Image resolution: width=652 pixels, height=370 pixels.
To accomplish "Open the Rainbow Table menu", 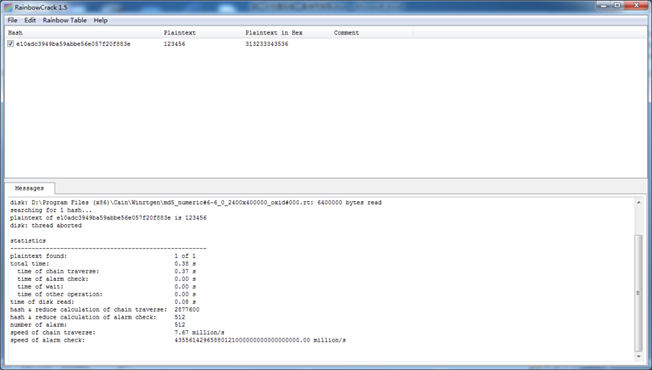I will [x=64, y=20].
